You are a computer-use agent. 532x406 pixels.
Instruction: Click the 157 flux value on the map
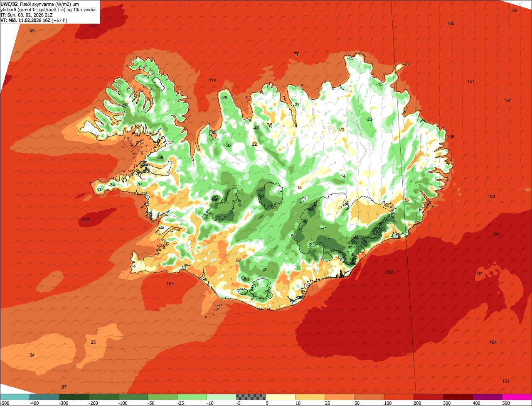pos(507,100)
